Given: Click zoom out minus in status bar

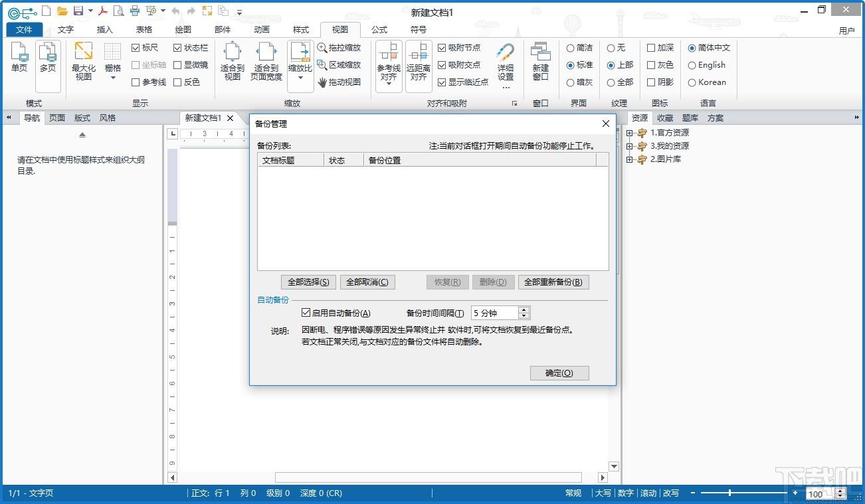Looking at the screenshot, I should point(692,493).
